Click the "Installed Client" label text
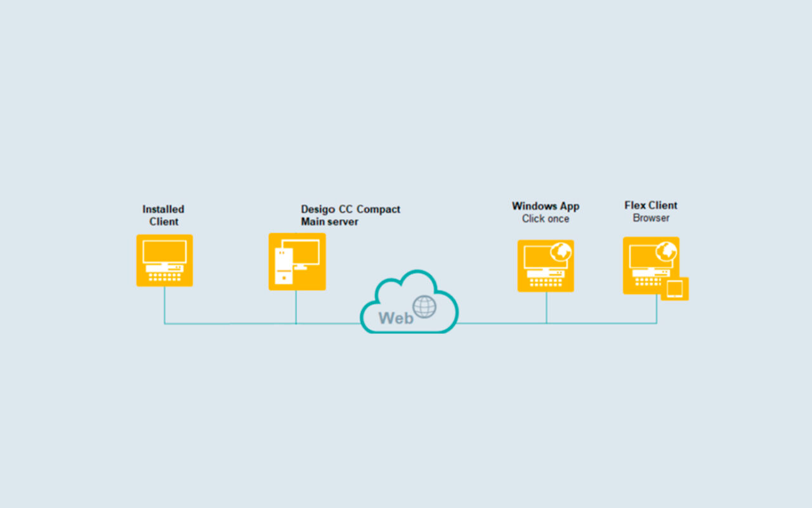 tap(164, 215)
